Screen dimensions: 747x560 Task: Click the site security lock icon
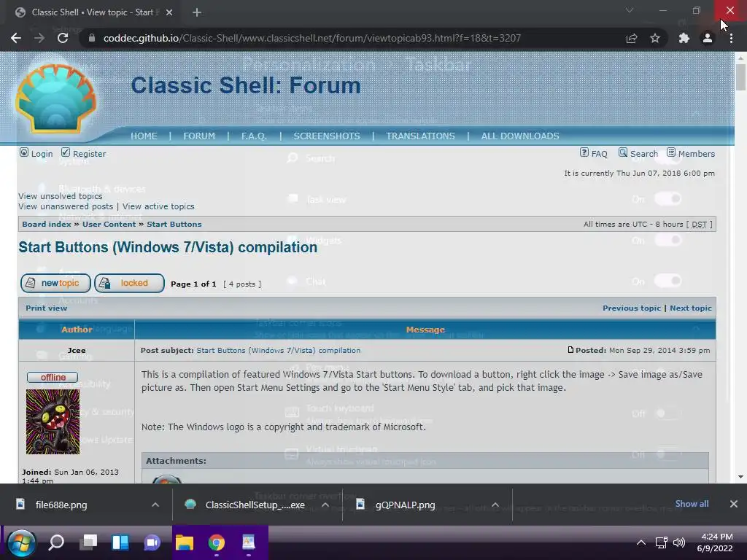91,38
